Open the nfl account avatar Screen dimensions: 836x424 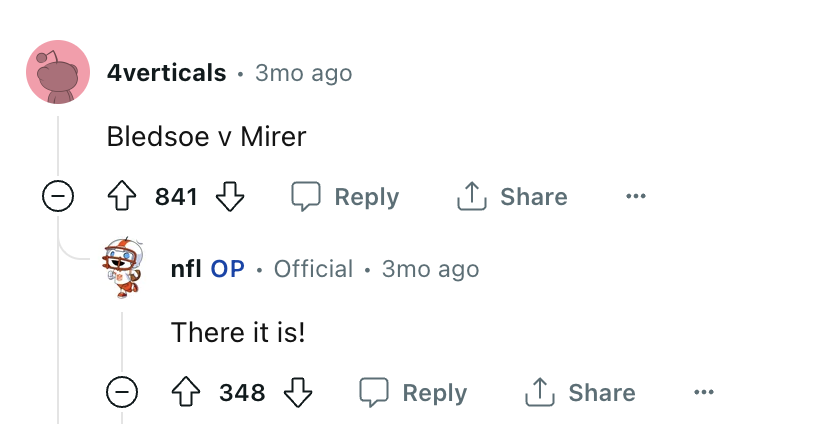(126, 268)
